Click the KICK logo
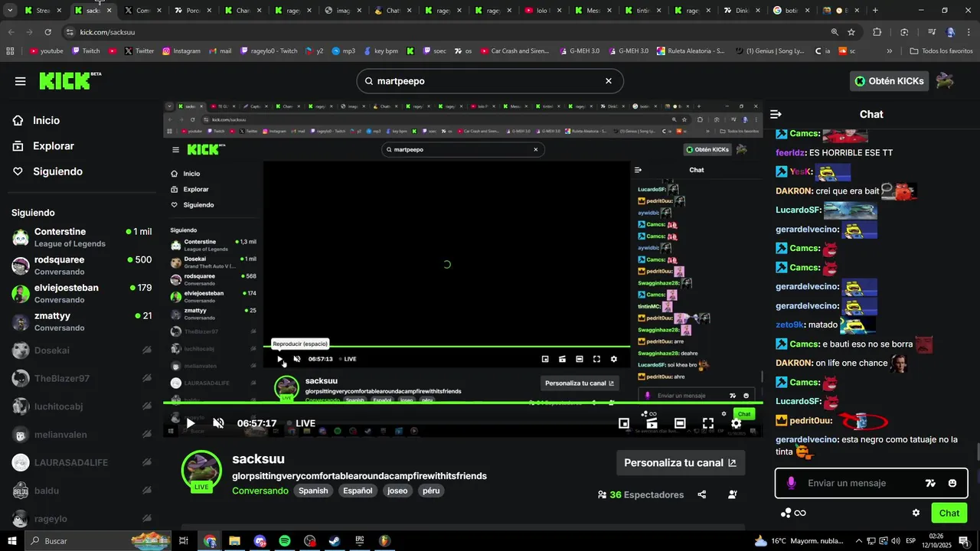980x551 pixels. click(x=70, y=81)
